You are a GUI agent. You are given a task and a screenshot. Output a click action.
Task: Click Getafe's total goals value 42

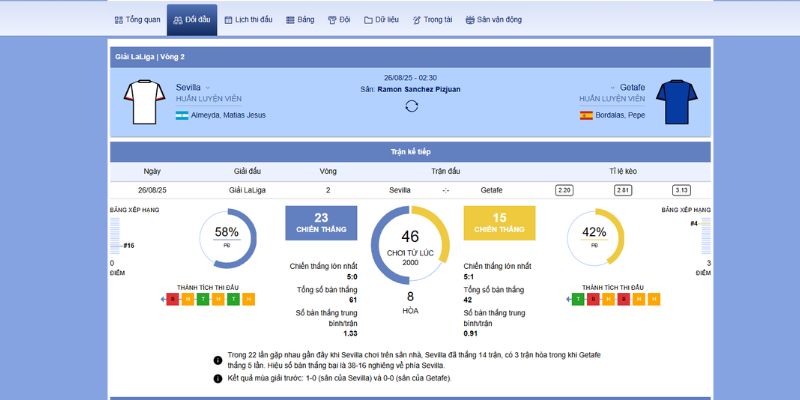tap(468, 301)
